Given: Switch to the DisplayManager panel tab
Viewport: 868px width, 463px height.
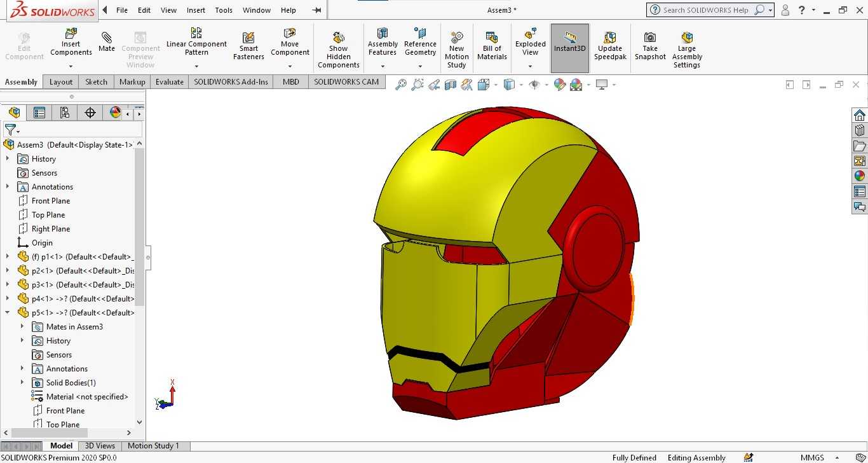Looking at the screenshot, I should 115,113.
